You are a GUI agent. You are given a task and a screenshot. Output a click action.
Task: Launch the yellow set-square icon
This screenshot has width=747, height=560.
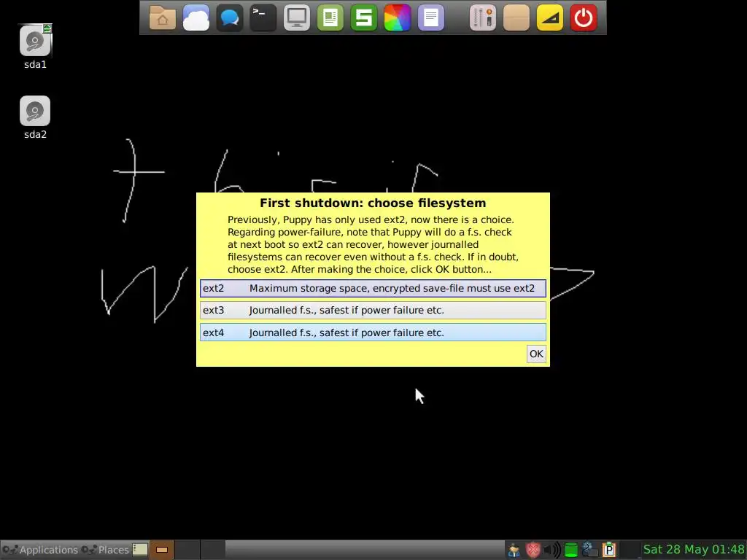[x=550, y=17]
